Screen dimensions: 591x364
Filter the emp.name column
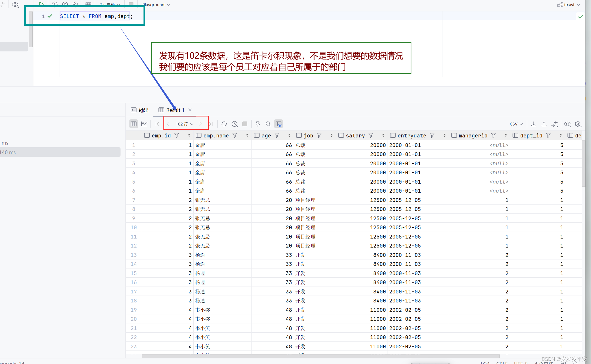click(x=235, y=136)
